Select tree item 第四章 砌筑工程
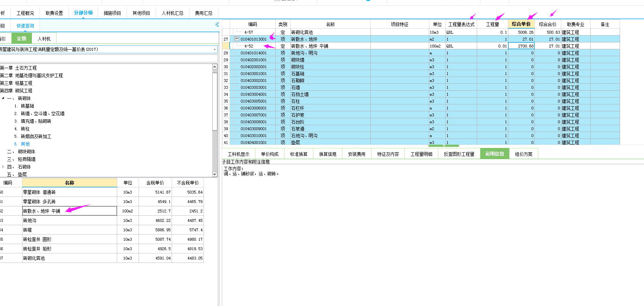This screenshot has height=306, width=644. click(16, 91)
